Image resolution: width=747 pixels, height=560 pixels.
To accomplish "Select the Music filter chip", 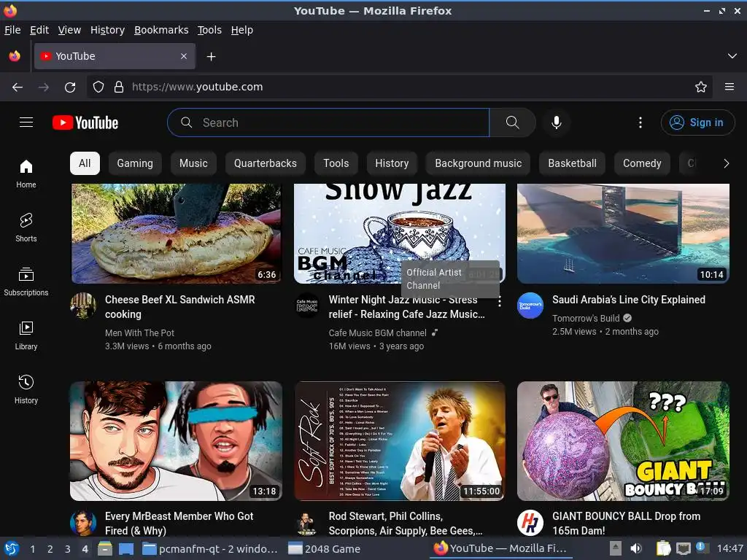I will click(x=193, y=163).
